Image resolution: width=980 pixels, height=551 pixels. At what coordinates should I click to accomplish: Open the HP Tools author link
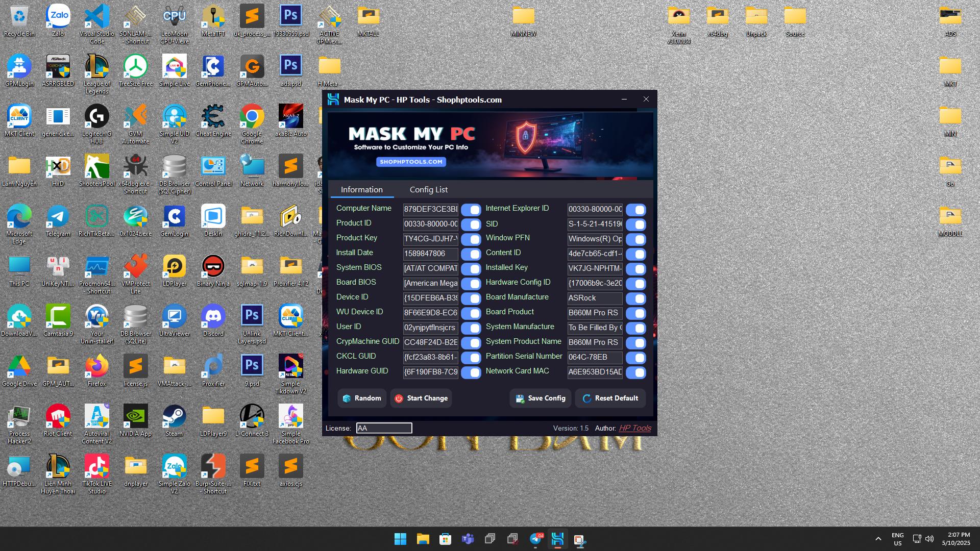coord(635,428)
